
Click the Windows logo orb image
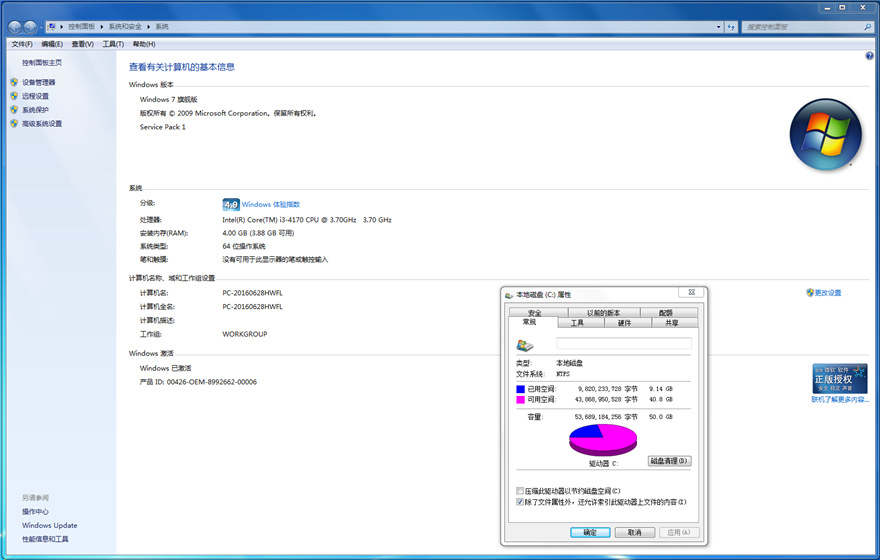click(826, 135)
